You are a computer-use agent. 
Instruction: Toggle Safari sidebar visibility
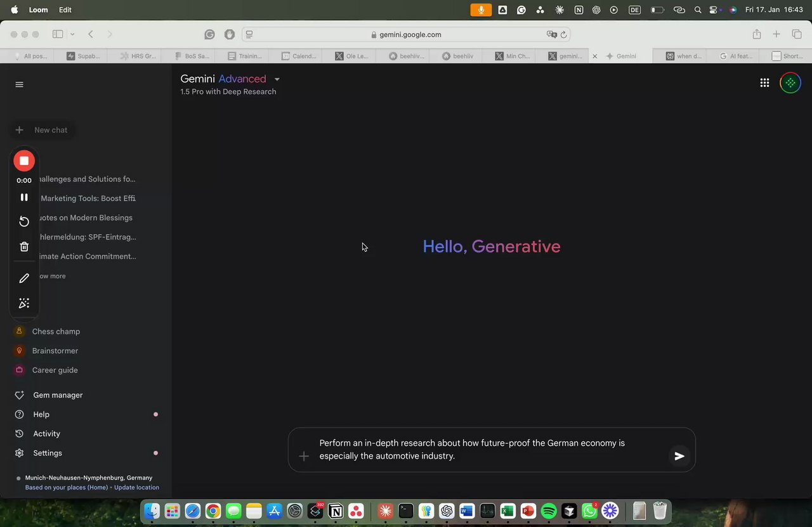[x=58, y=34]
